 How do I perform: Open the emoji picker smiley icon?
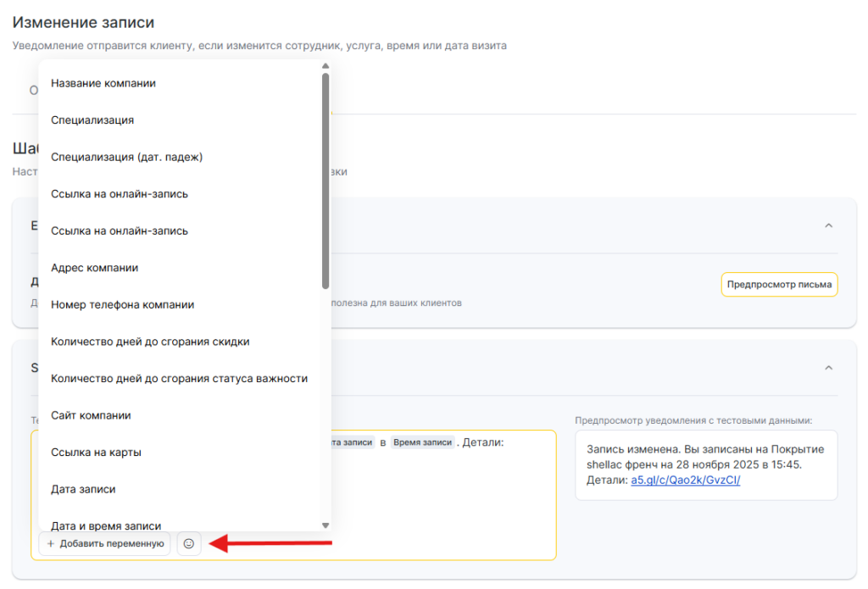[x=189, y=543]
